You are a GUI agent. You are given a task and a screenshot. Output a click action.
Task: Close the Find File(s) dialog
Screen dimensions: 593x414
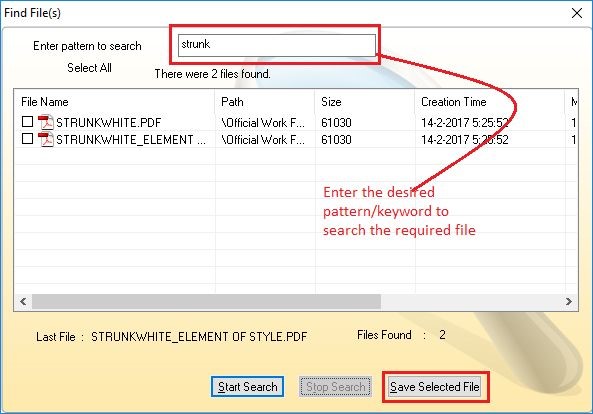click(577, 13)
